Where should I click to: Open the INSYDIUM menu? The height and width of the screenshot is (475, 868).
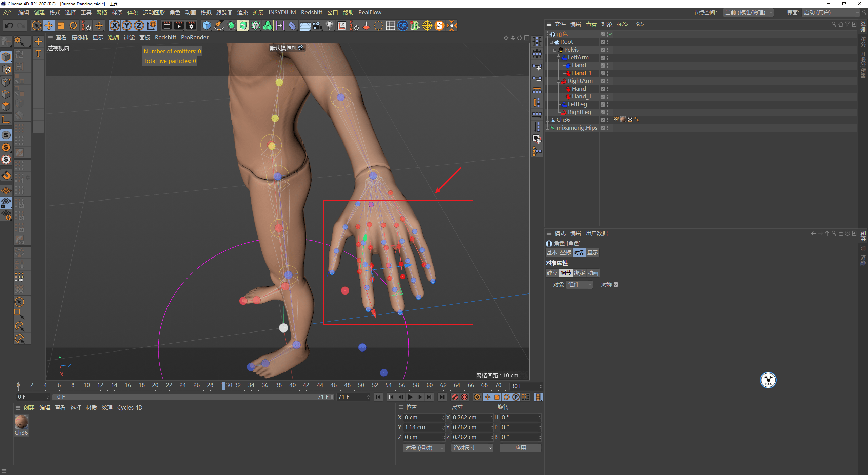pos(282,12)
